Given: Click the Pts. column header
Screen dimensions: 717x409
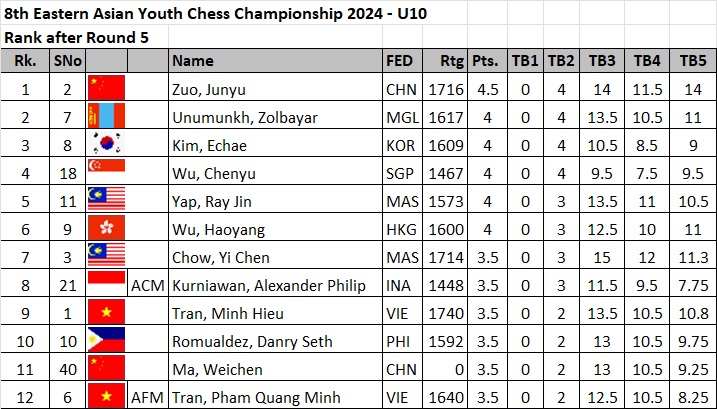Looking at the screenshot, I should point(485,61).
